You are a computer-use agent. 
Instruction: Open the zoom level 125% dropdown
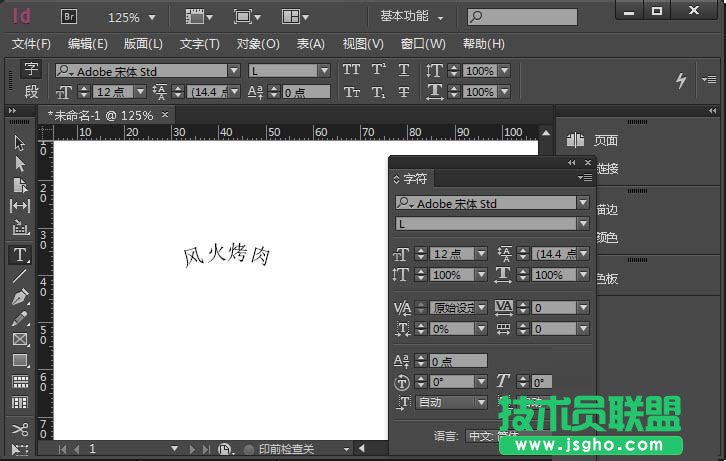[152, 18]
